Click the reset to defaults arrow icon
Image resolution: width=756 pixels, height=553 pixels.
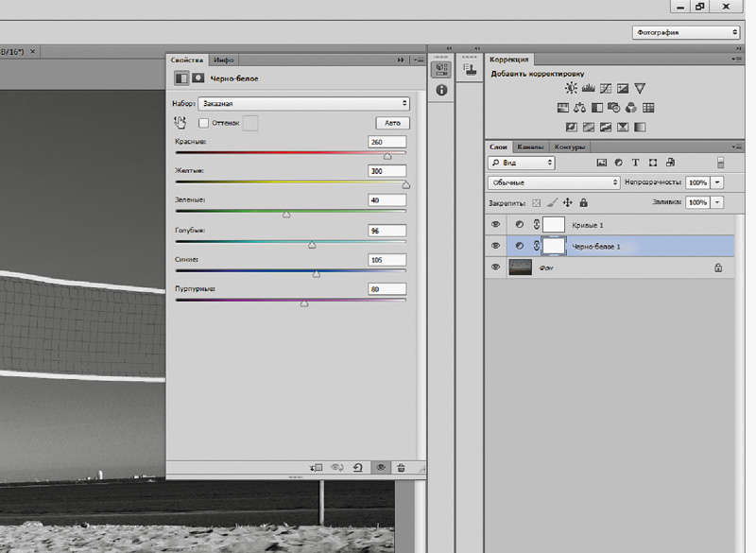358,467
